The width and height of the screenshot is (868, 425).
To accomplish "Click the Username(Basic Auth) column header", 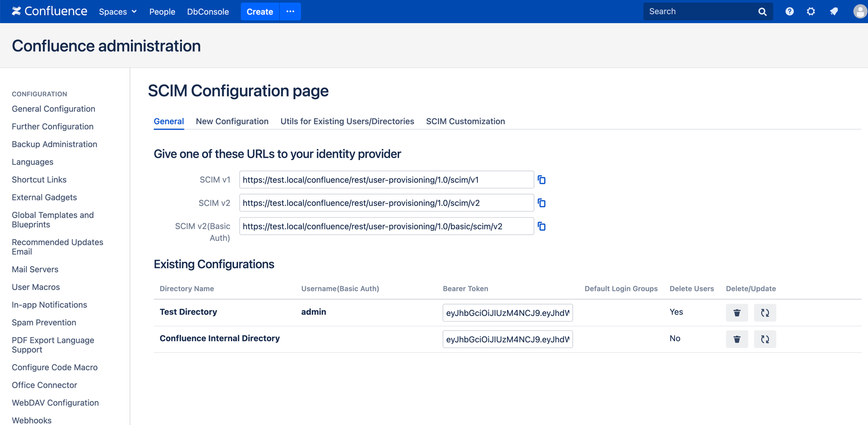I will coord(340,289).
